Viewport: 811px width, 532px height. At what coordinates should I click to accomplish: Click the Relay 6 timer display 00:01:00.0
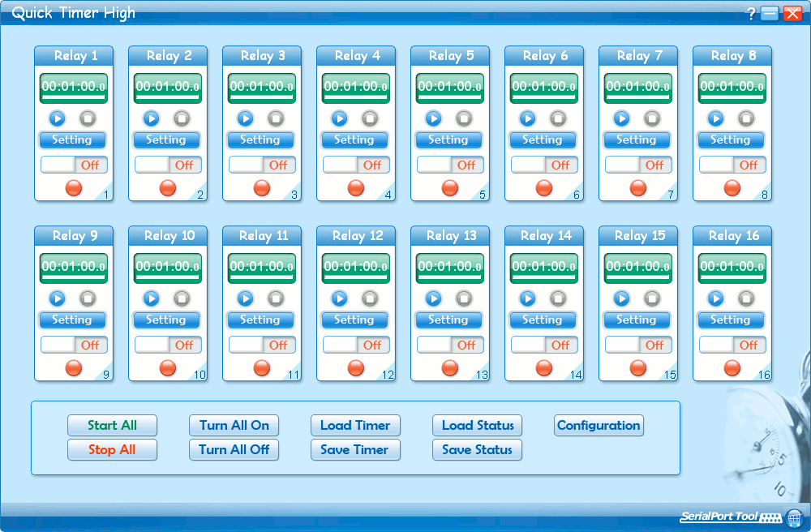tap(544, 88)
